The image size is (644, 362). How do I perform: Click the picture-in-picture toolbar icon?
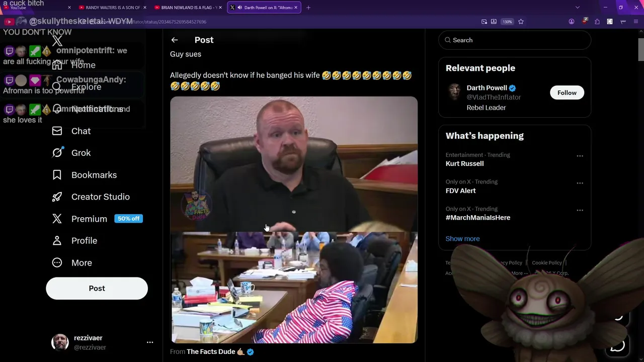coord(484,22)
